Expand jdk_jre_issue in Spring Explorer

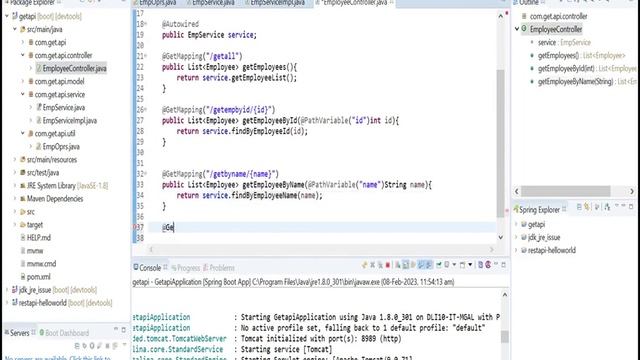pos(516,237)
